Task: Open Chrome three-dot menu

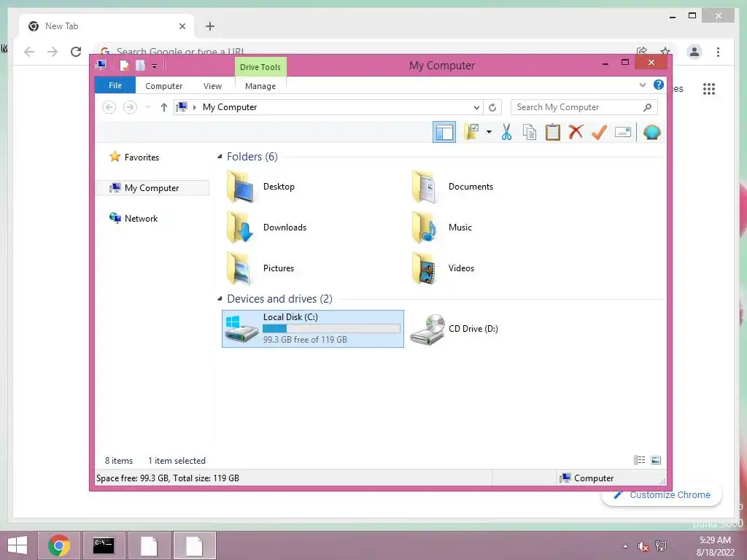Action: (718, 52)
